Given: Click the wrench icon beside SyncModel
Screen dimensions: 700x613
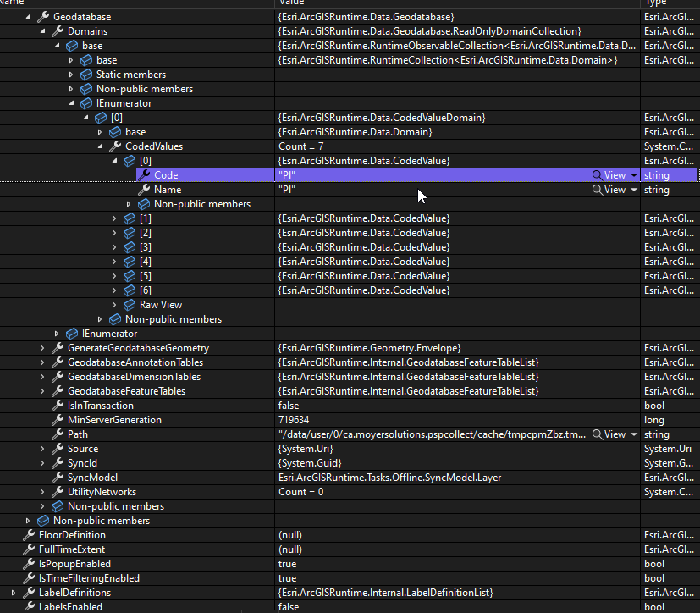Looking at the screenshot, I should [58, 478].
